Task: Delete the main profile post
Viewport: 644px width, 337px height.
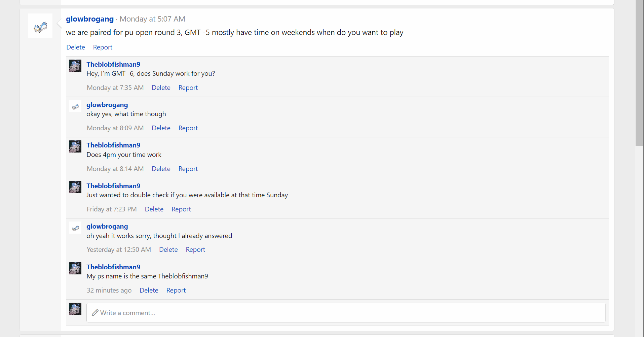Action: [76, 47]
